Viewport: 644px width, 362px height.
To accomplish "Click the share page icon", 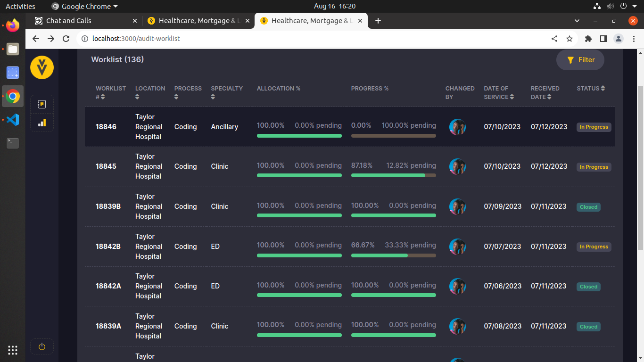I will coord(554,39).
